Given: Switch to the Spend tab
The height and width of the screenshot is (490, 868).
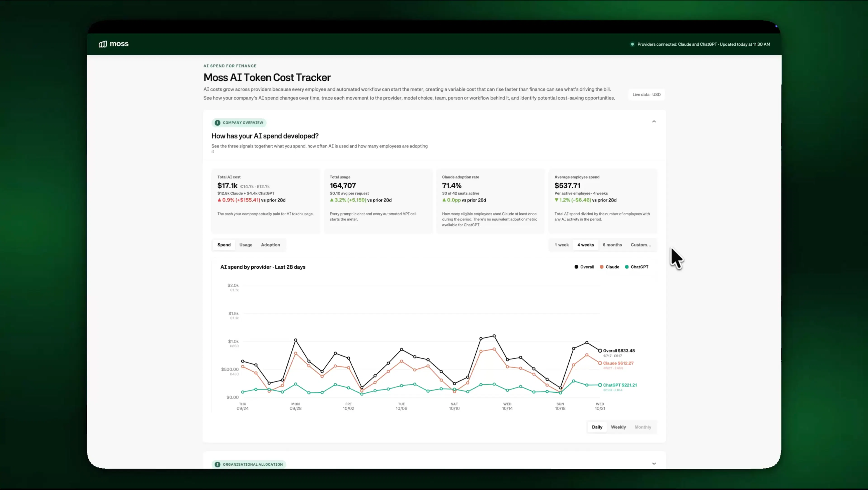Looking at the screenshot, I should coord(224,245).
